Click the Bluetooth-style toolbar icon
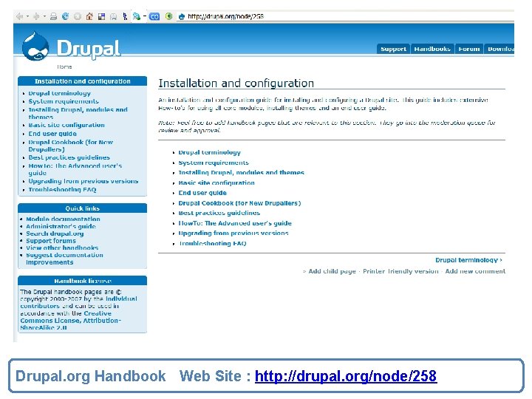Viewport: 532px width, 399px height. pyautogui.click(x=125, y=16)
